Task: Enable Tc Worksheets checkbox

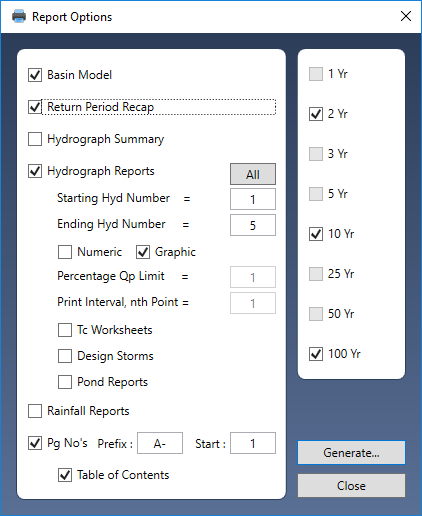Action: 65,330
